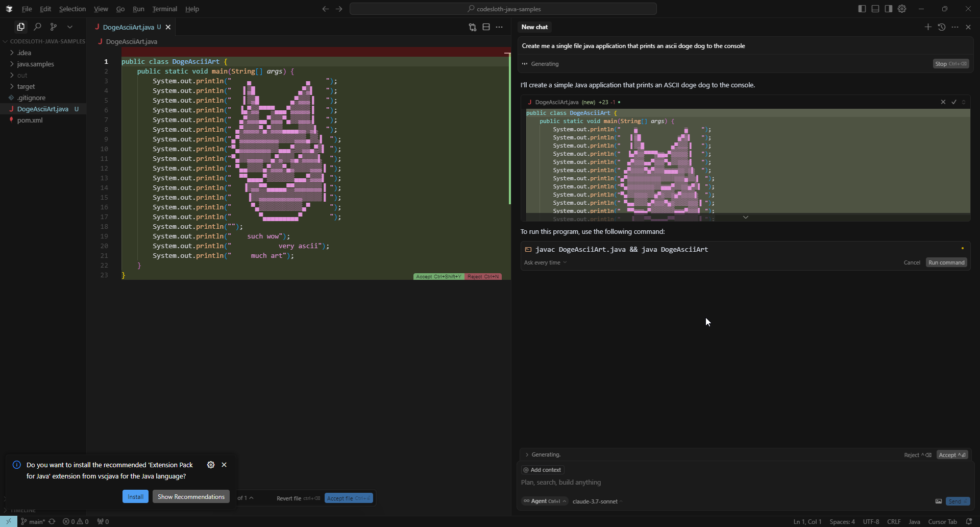Open the File menu

[x=27, y=9]
